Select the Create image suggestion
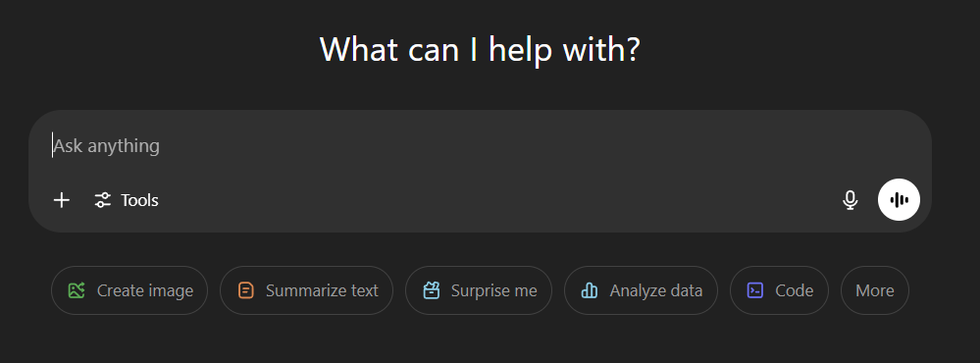This screenshot has width=980, height=363. (x=129, y=290)
